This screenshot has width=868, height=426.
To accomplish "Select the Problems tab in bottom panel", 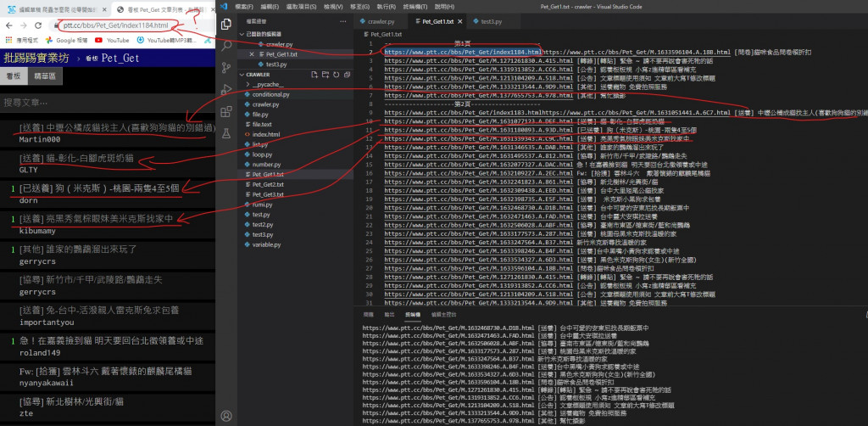I will coord(368,315).
